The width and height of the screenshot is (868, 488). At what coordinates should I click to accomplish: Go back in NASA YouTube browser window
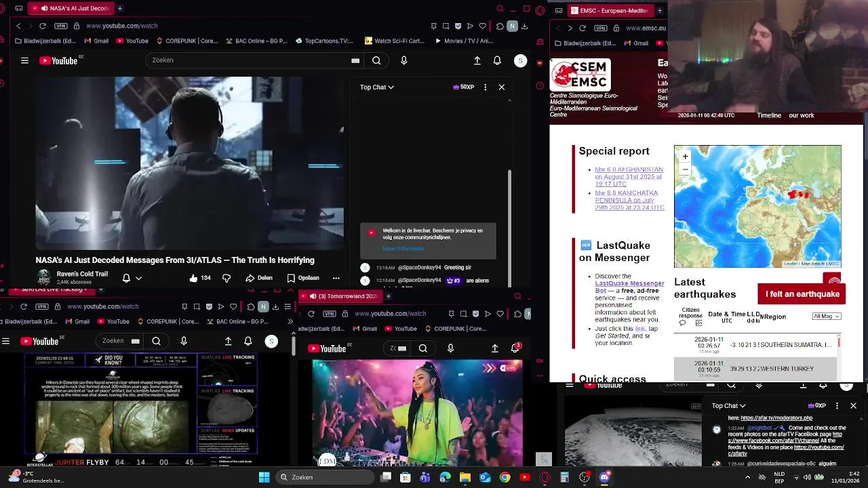(18, 26)
